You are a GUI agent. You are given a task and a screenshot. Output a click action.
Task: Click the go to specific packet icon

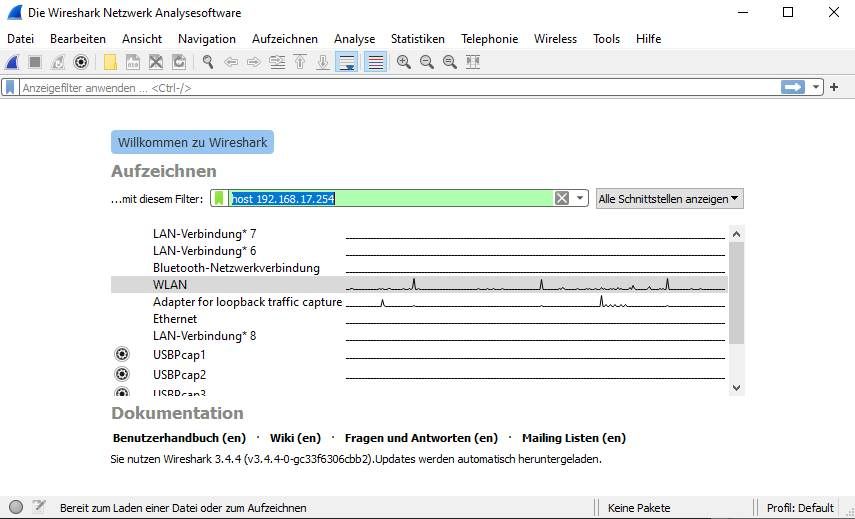(277, 62)
